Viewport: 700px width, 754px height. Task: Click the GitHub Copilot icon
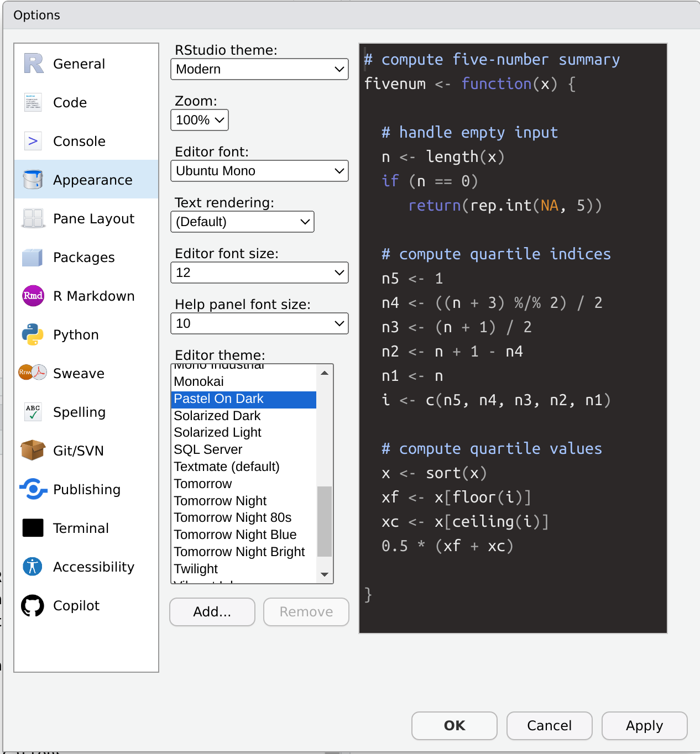[x=33, y=605]
